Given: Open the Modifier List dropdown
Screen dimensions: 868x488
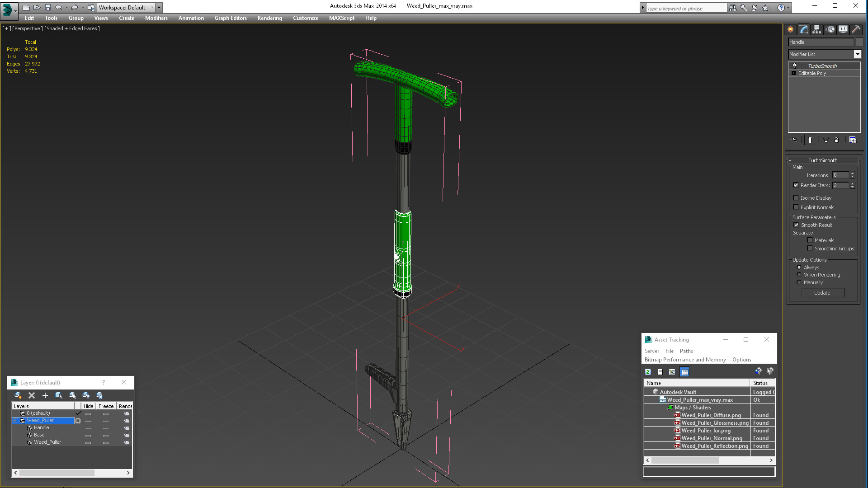Looking at the screenshot, I should click(857, 54).
